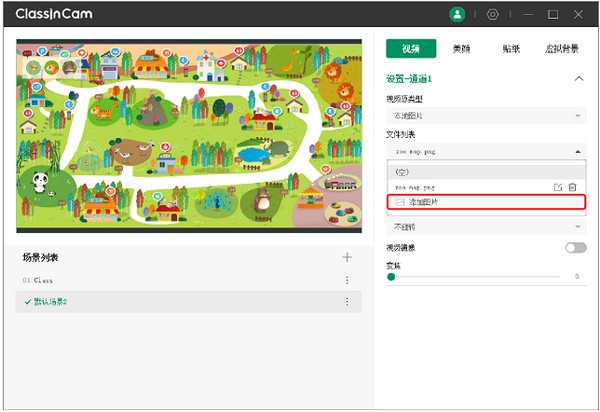This screenshot has width=600, height=412.
Task: Collapse the 文件列表 file dropdown
Action: 486,151
